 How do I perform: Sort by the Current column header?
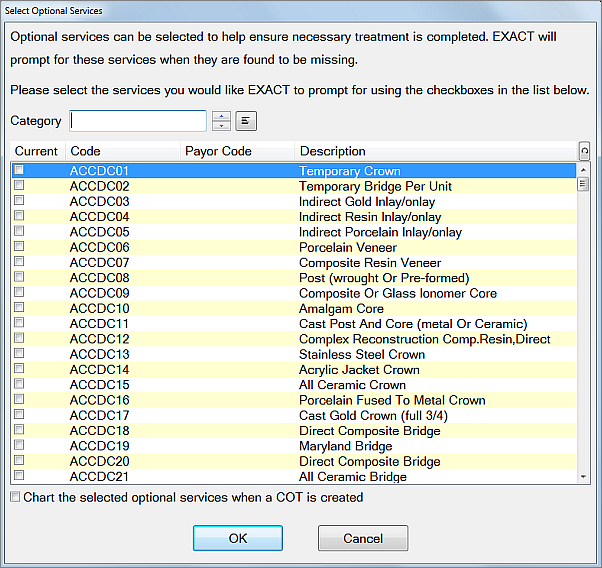tap(36, 151)
